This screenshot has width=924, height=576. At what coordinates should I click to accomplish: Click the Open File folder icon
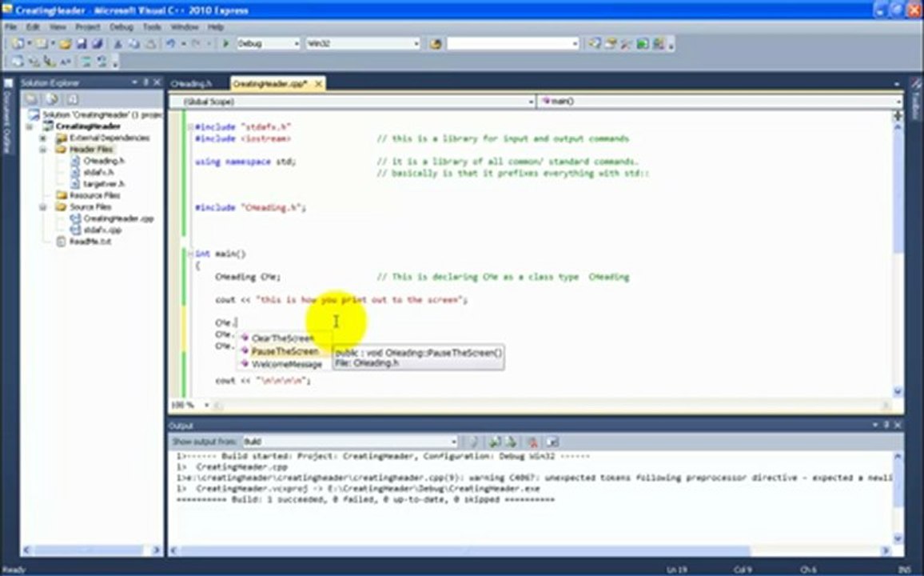65,44
